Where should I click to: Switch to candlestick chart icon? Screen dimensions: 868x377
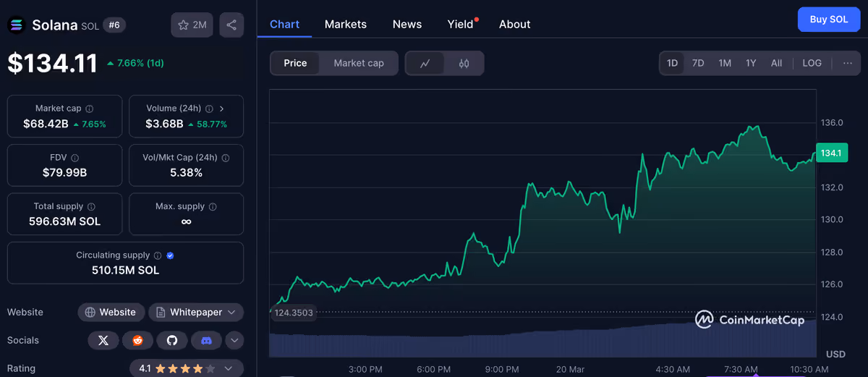point(464,63)
